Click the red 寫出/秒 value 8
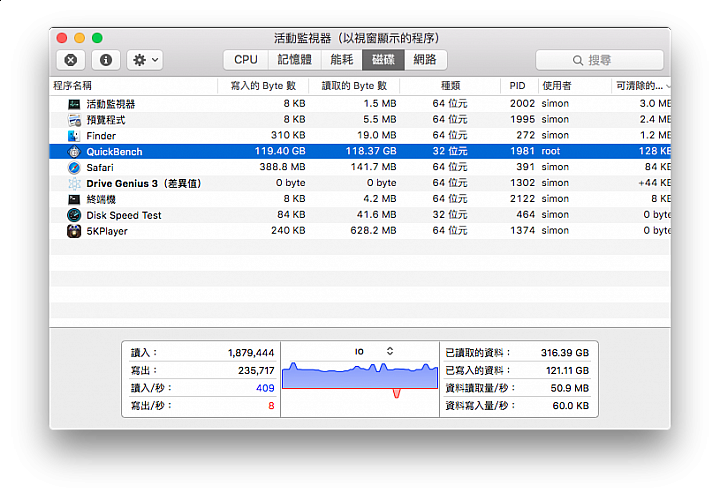This screenshot has width=720, height=500. click(x=271, y=406)
